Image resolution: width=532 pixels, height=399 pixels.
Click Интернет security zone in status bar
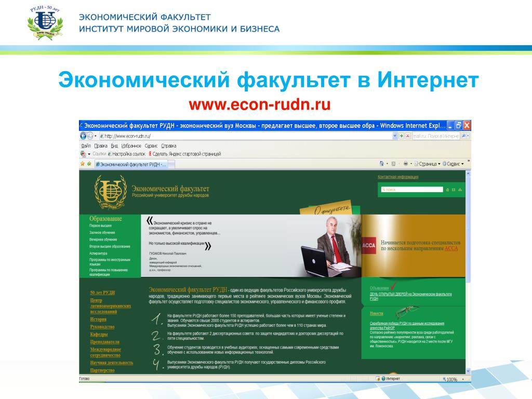click(x=391, y=379)
